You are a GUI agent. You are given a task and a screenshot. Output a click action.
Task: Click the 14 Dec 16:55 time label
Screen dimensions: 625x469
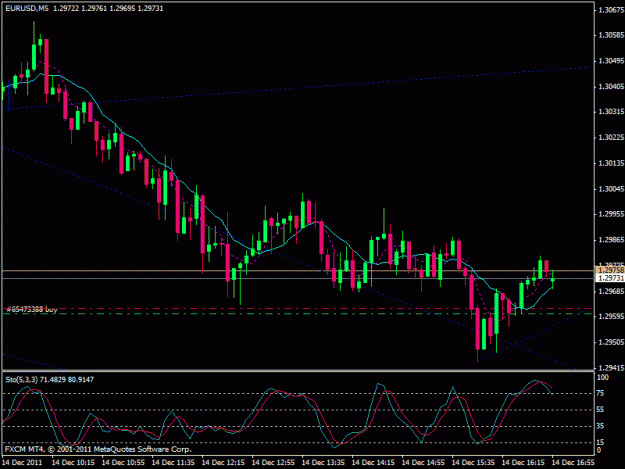coord(573,463)
